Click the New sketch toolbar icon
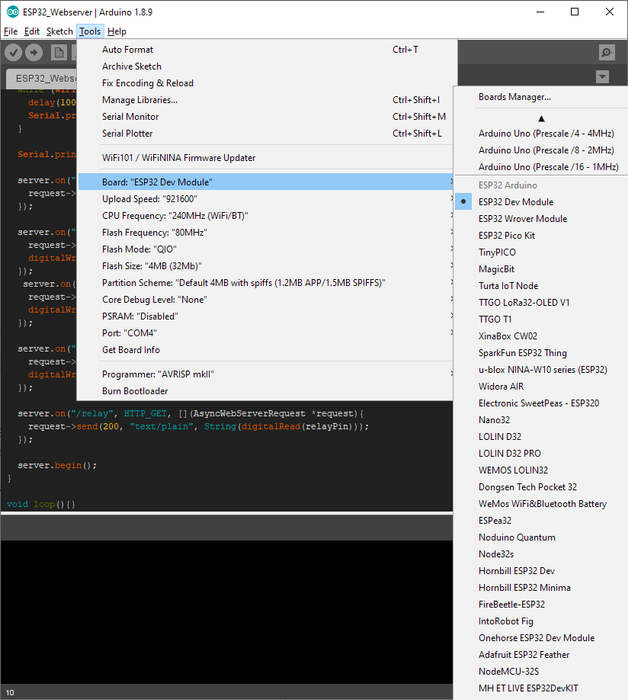Image resolution: width=628 pixels, height=700 pixels. (x=58, y=53)
